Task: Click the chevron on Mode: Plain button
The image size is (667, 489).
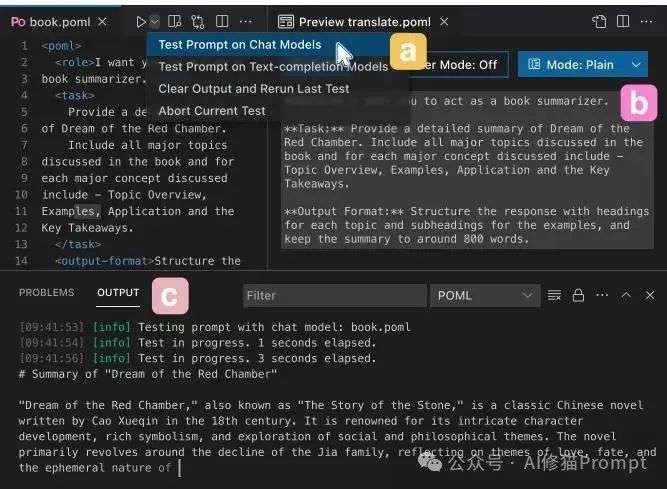Action: coord(636,65)
